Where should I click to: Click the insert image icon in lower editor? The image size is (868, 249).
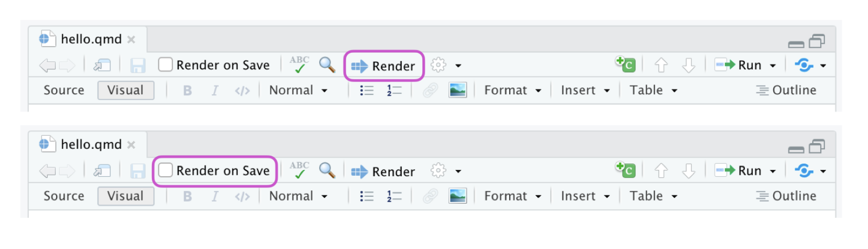click(457, 196)
